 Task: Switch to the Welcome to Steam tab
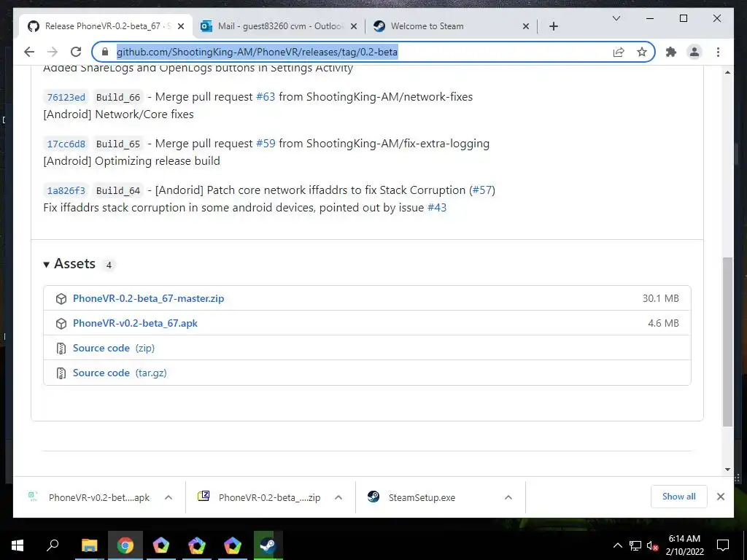point(450,26)
